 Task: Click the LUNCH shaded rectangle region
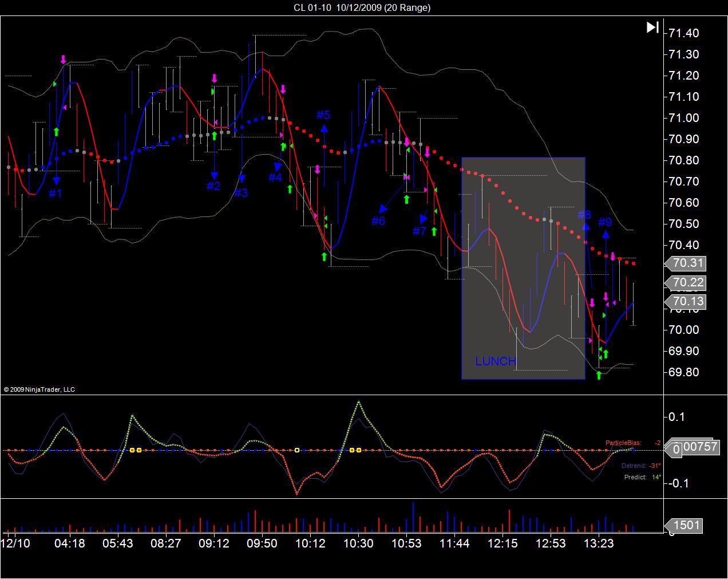tap(524, 268)
